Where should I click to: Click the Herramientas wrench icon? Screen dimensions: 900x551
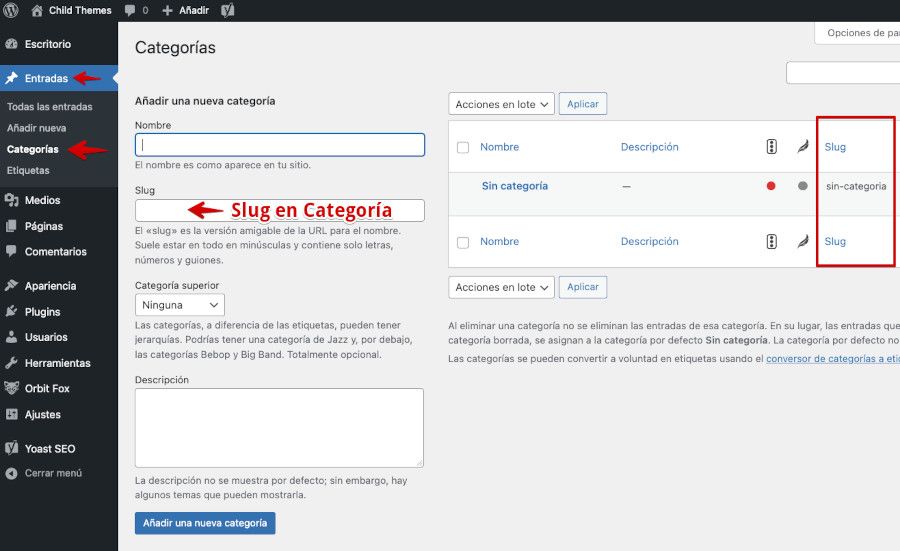[x=11, y=363]
